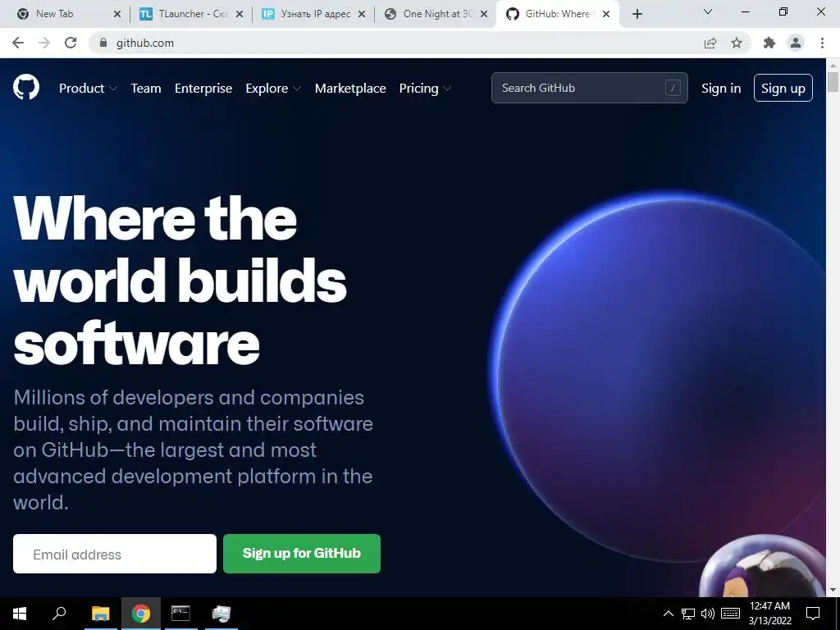
Task: Reload the page with refresh icon
Action: 71,43
